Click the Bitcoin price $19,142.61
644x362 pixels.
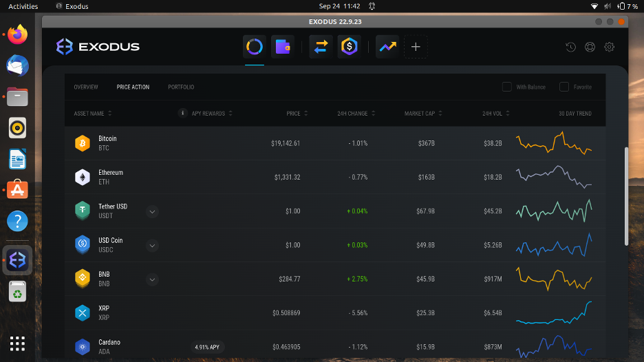coord(286,143)
